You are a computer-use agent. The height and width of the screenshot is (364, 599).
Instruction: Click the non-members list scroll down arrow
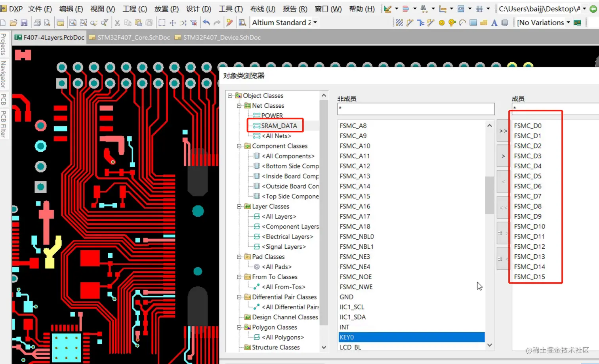(x=490, y=345)
